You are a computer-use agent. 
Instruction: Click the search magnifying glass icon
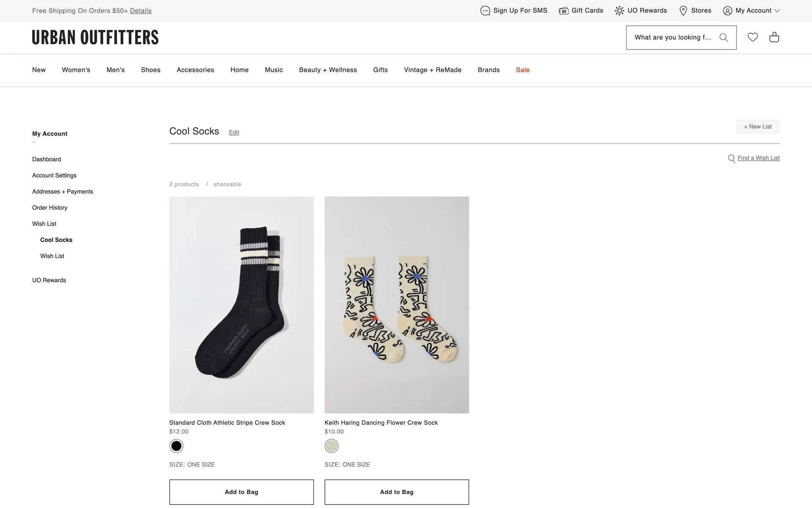pos(724,37)
